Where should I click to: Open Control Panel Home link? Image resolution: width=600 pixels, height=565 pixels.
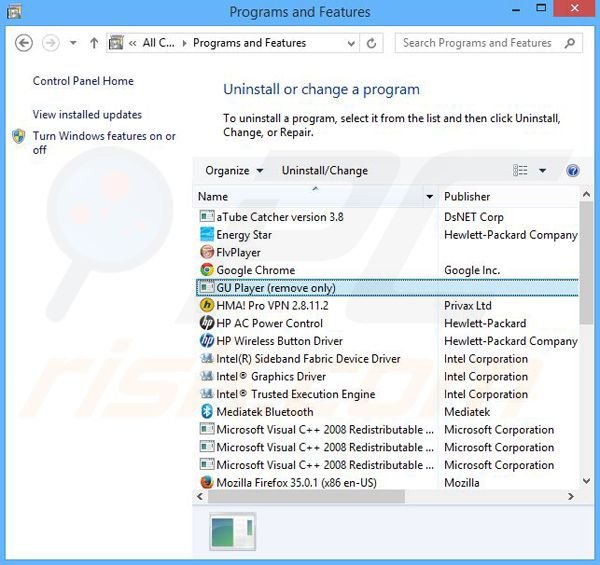pyautogui.click(x=83, y=81)
